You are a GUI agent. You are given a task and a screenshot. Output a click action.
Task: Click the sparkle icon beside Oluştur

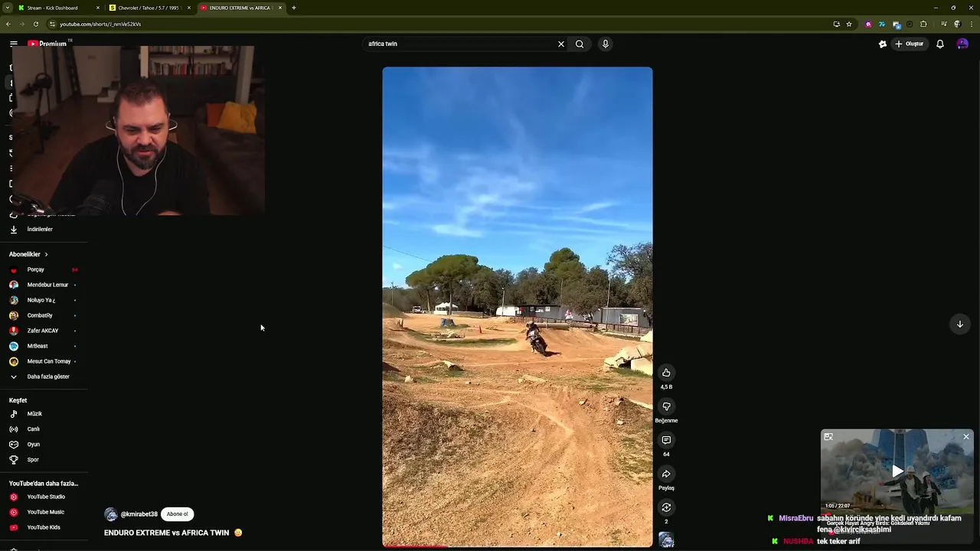(883, 44)
